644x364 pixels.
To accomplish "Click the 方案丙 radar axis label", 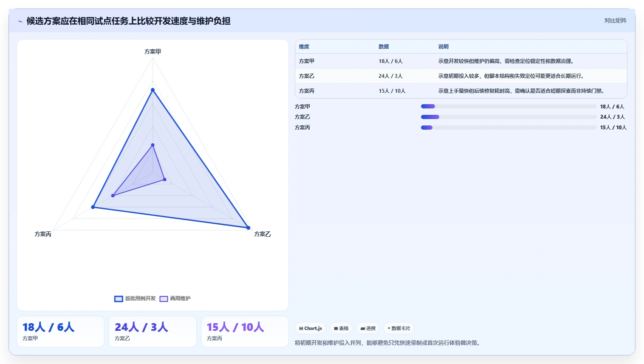I will point(43,234).
